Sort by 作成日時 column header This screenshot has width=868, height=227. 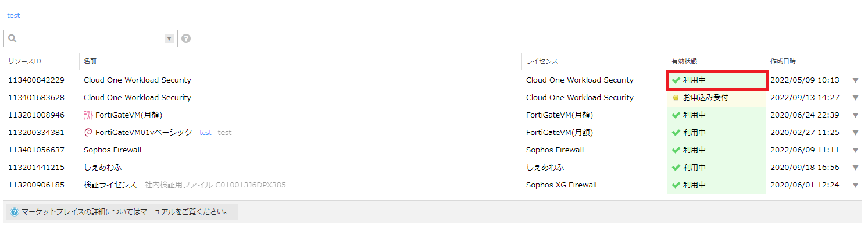pyautogui.click(x=783, y=61)
